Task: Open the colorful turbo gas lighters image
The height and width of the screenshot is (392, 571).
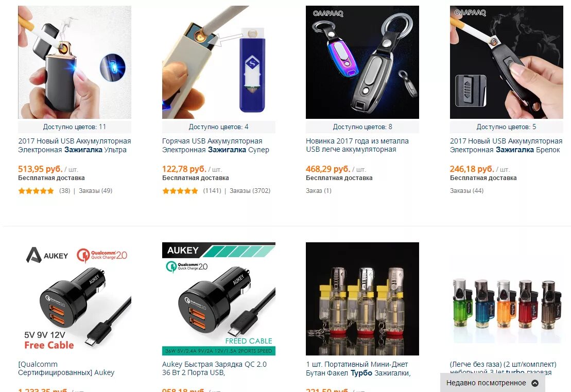Action: [507, 299]
